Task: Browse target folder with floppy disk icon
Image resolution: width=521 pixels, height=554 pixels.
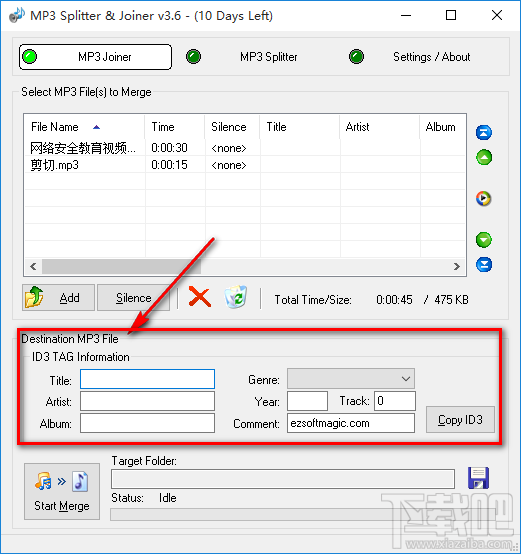Action: (478, 478)
